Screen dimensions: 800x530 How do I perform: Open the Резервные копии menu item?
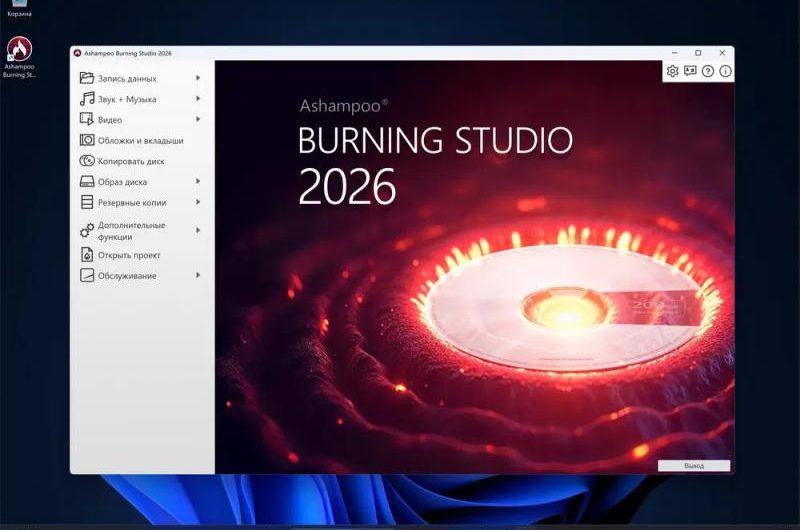click(x=141, y=203)
